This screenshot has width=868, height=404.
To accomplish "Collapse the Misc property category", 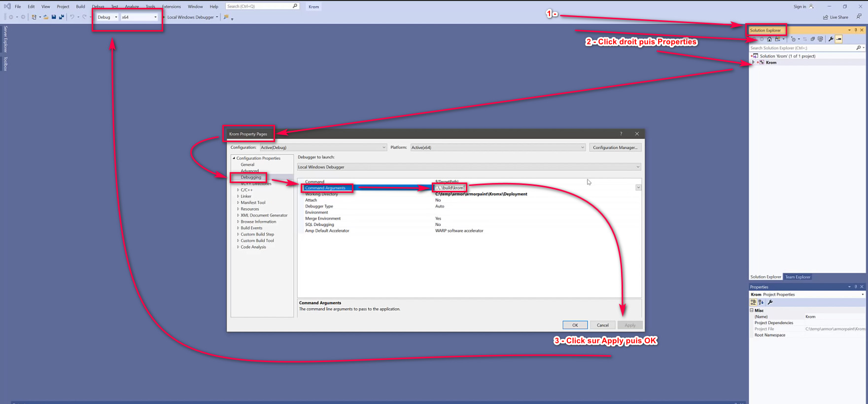I will (752, 310).
